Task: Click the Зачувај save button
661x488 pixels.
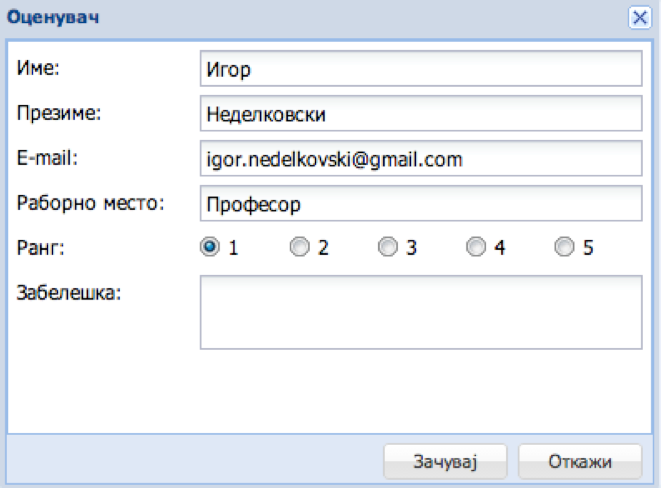Action: click(445, 461)
